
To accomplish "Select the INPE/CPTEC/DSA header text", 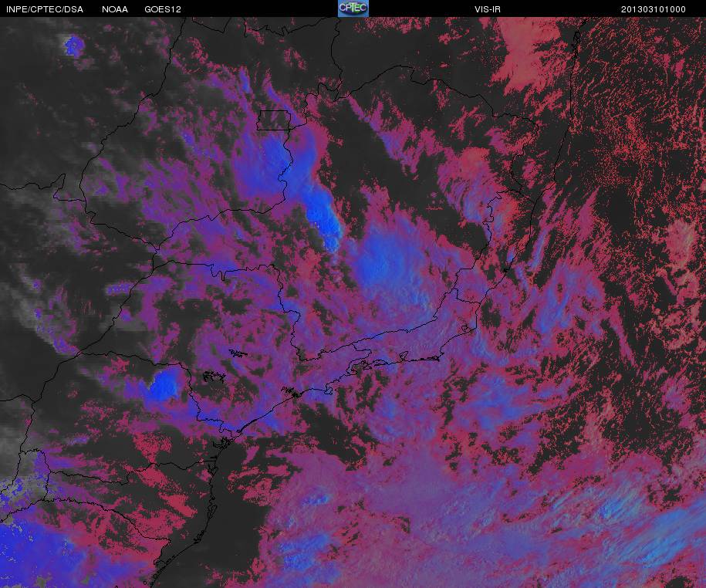I will tap(45, 9).
